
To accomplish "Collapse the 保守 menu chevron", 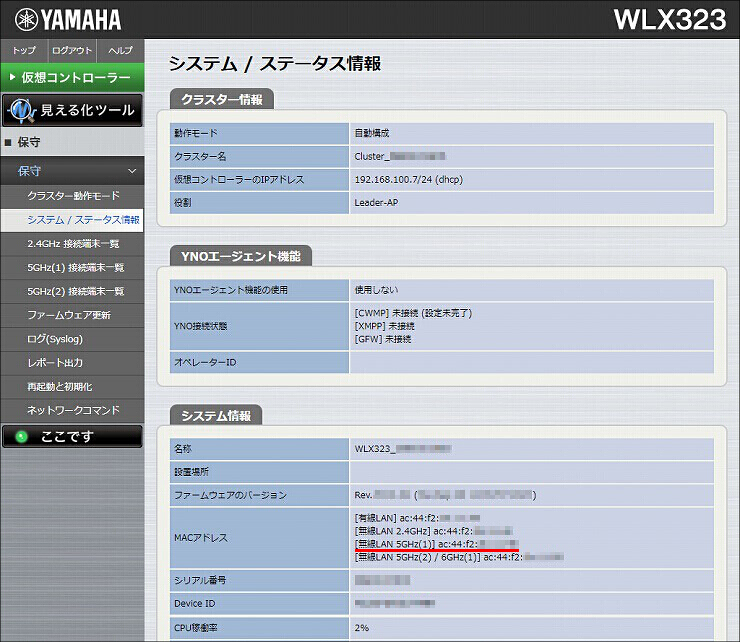I will tap(132, 171).
